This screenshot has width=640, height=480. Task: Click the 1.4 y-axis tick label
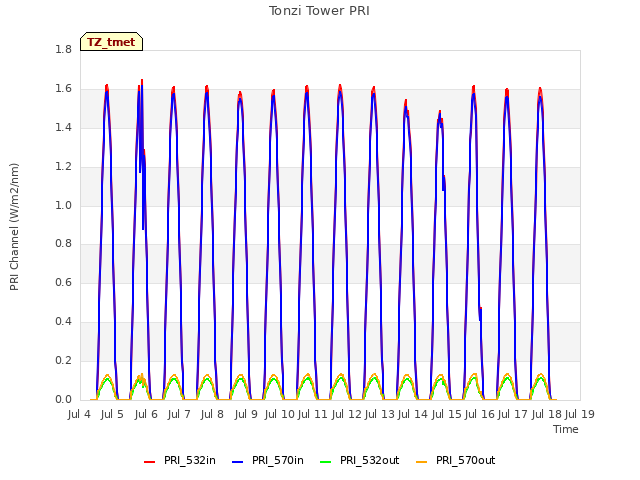tap(63, 127)
